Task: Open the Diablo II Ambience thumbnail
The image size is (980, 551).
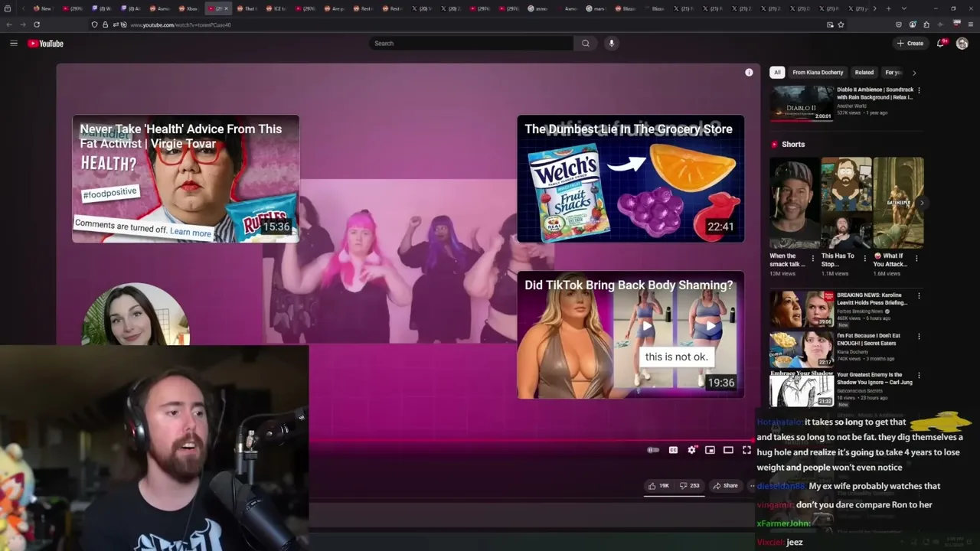Action: [802, 103]
